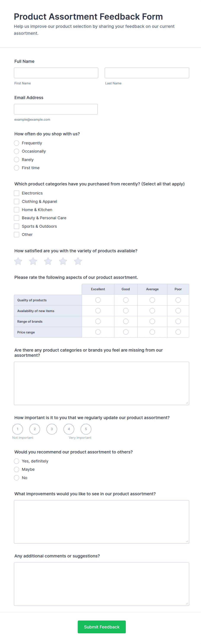Screen dimensions: 201x644
Task: Choose Rarely as shopping frequency
Action: [x=16, y=159]
